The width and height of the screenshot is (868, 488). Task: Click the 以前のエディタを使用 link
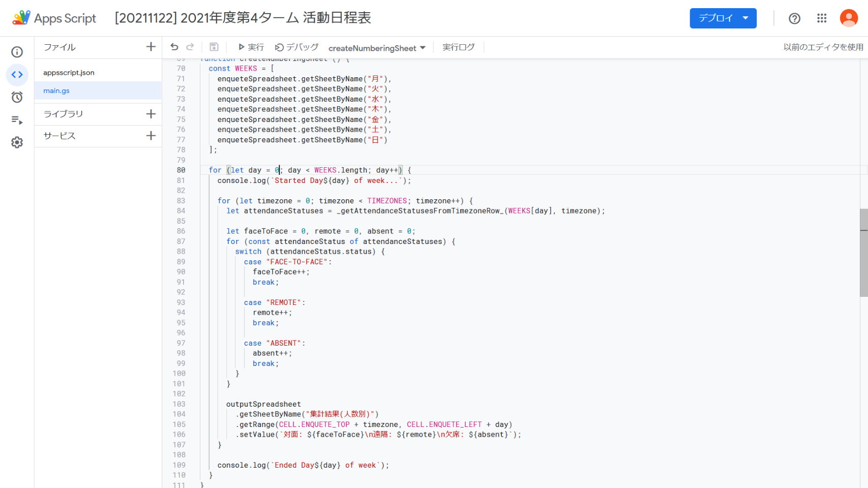[823, 47]
